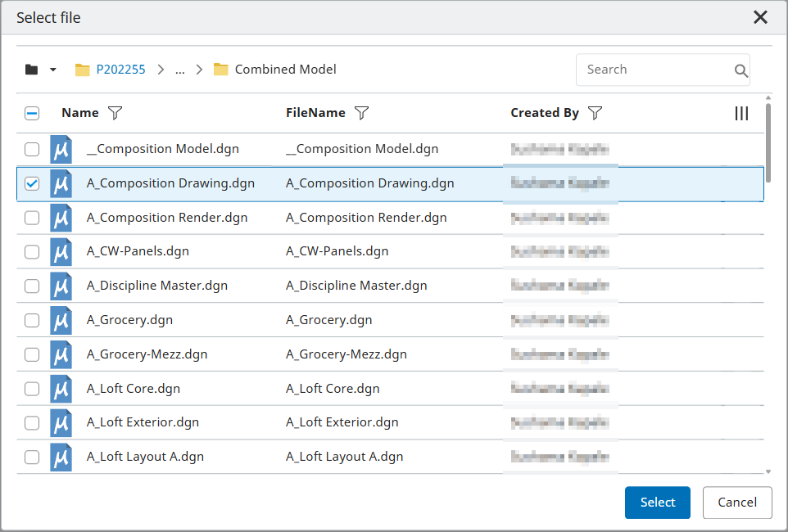Screen dimensions: 788x532
Task: Click the Name column filter icon
Action: (x=115, y=114)
